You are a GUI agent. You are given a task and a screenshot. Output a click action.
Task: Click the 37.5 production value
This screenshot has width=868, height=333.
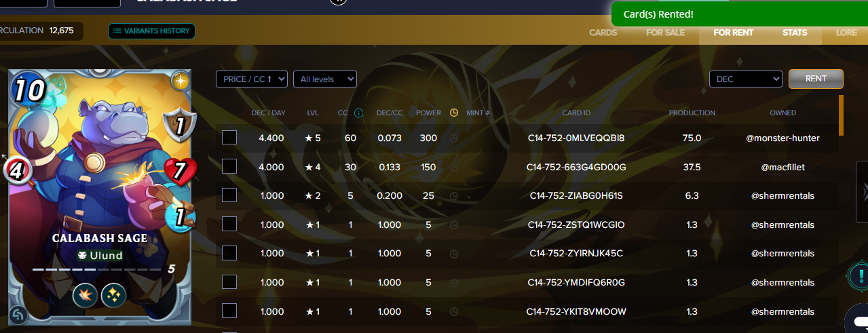[x=692, y=167]
